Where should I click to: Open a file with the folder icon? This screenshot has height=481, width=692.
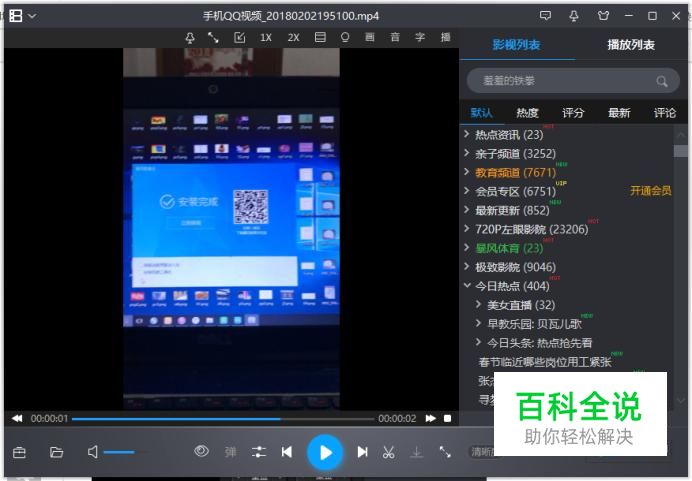click(56, 452)
